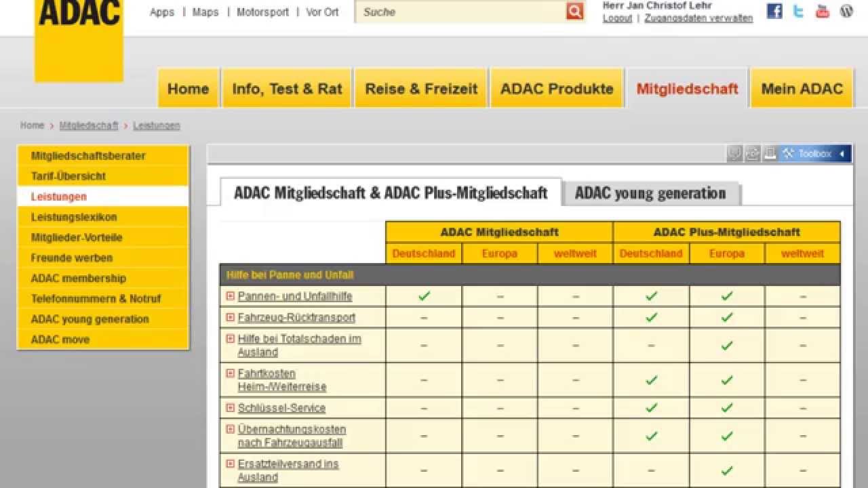Click Ersatzteilversand ins Ausland link

288,470
